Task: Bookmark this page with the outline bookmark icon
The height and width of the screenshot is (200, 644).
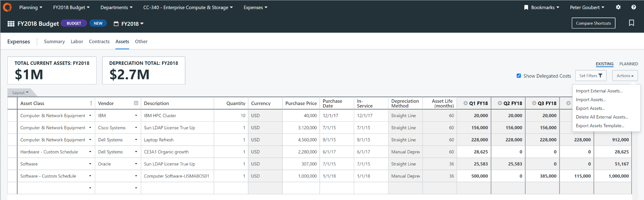Action: 631,23
